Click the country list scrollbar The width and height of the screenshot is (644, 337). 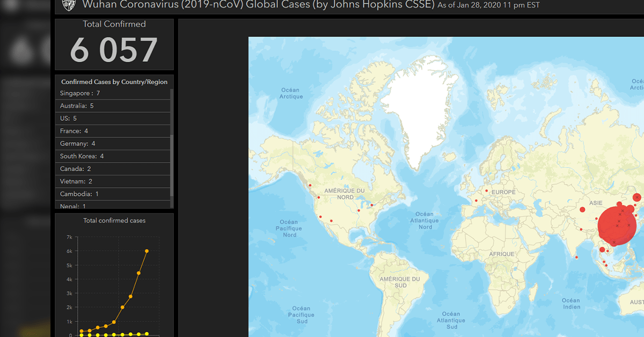pos(172,148)
